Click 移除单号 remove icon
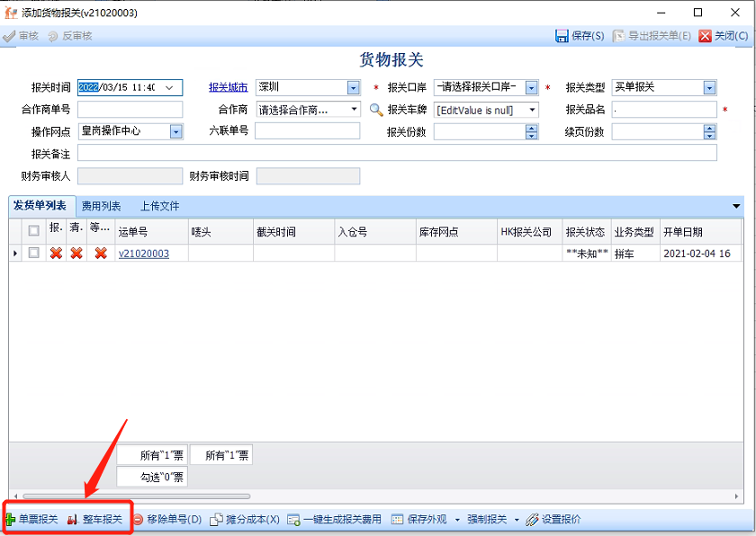This screenshot has height=536, width=756. (x=138, y=520)
